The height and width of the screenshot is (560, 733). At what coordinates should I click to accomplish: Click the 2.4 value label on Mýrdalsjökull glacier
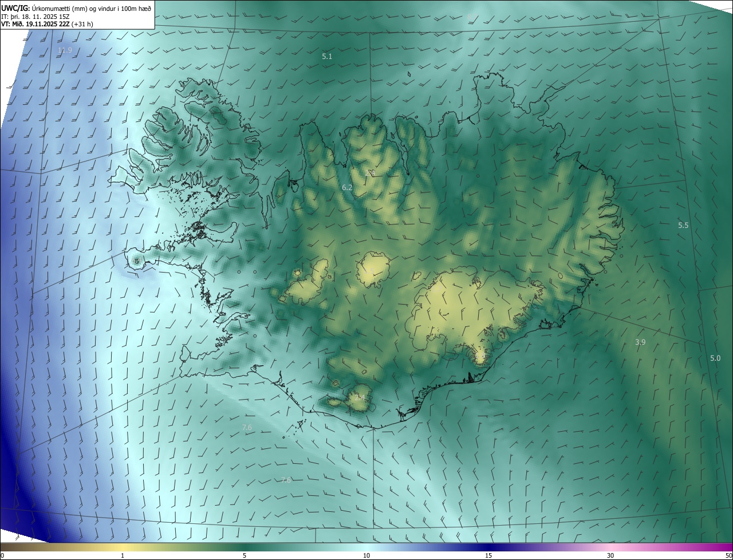pyautogui.click(x=359, y=397)
